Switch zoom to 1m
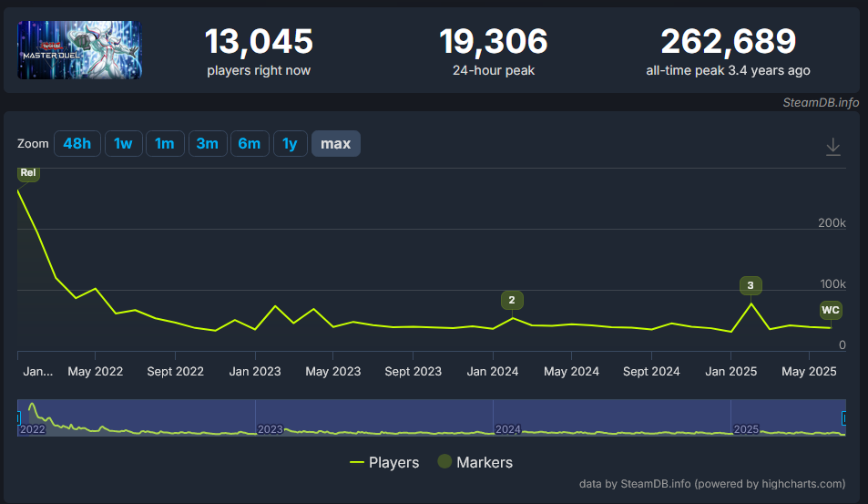 tap(165, 143)
